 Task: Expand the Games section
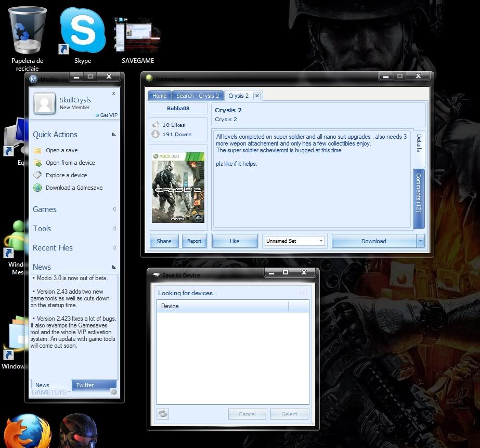(x=114, y=209)
